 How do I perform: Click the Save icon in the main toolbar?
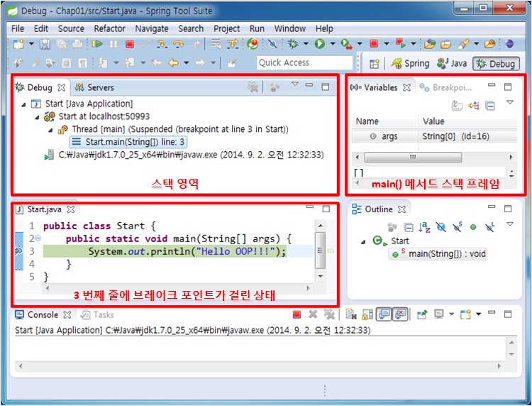tap(44, 44)
